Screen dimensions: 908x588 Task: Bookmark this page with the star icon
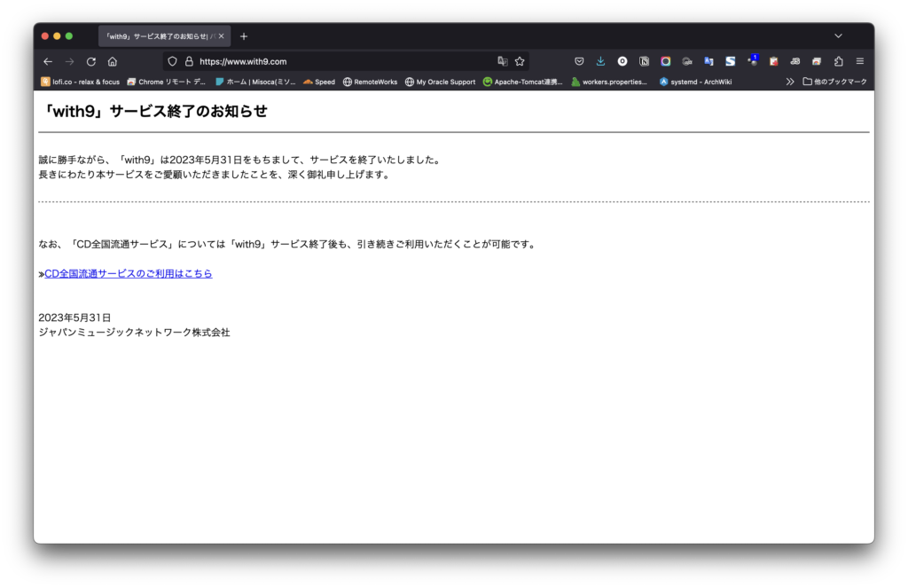coord(520,61)
